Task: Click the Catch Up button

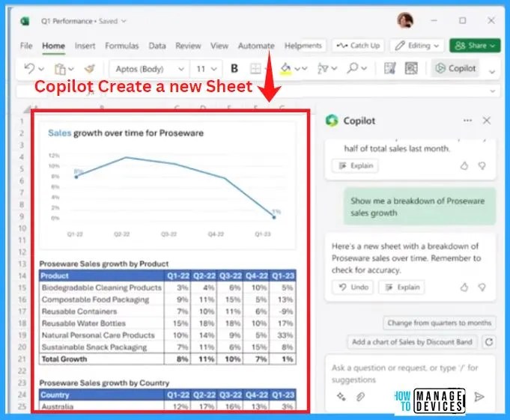Action: click(x=358, y=46)
